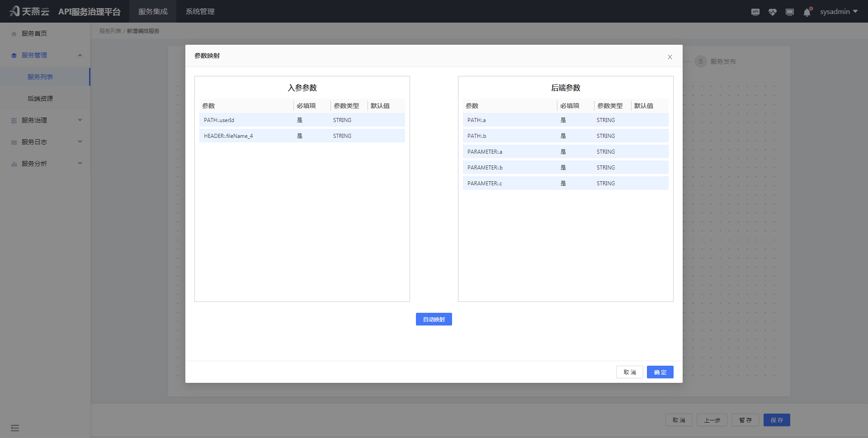Open the 服务集成 menu tab
The height and width of the screenshot is (438, 868).
[153, 11]
